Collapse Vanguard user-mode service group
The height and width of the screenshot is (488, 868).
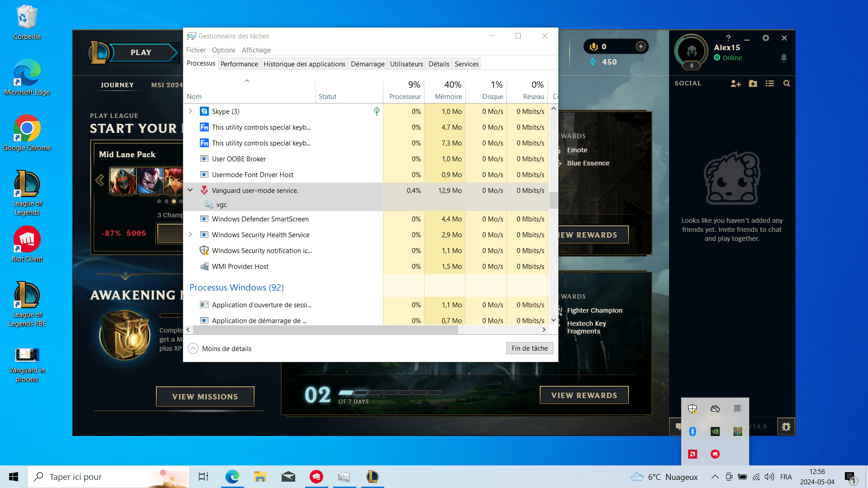pos(190,190)
